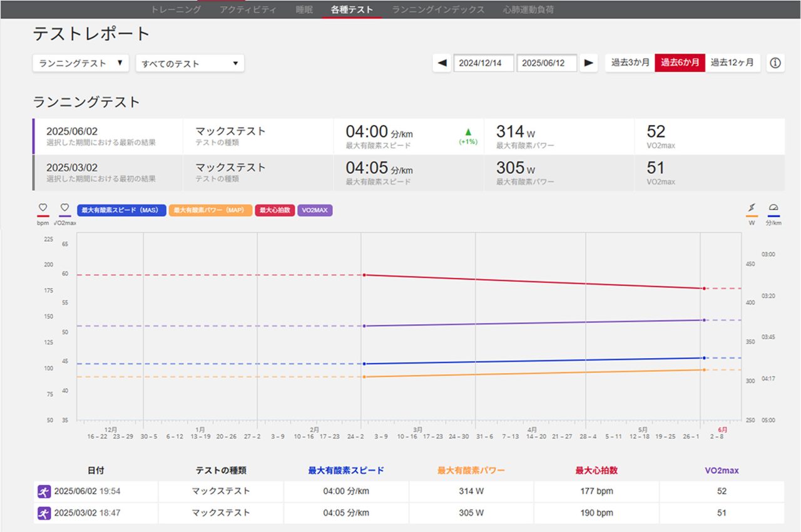The width and height of the screenshot is (801, 532).
Task: Toggle the purple VO2MAX legend chip
Action: coord(315,210)
